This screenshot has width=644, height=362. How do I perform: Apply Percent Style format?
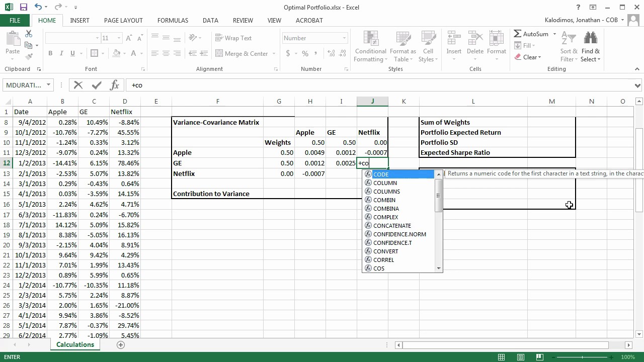[305, 53]
